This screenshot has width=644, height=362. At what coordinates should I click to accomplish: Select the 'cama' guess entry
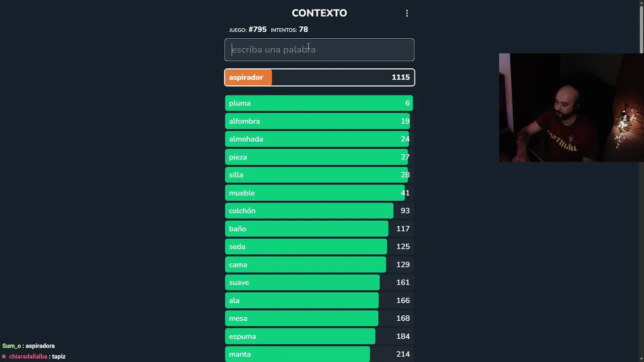(319, 264)
